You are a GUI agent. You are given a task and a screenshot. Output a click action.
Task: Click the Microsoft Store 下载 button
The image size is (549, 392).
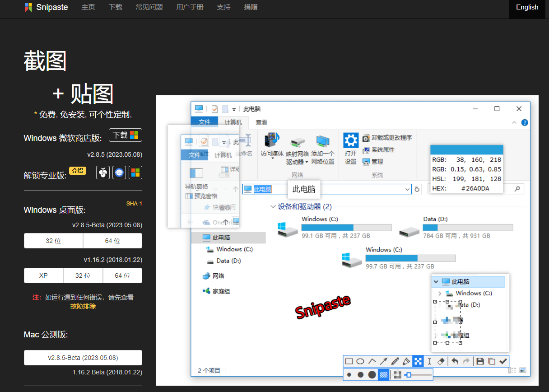126,135
